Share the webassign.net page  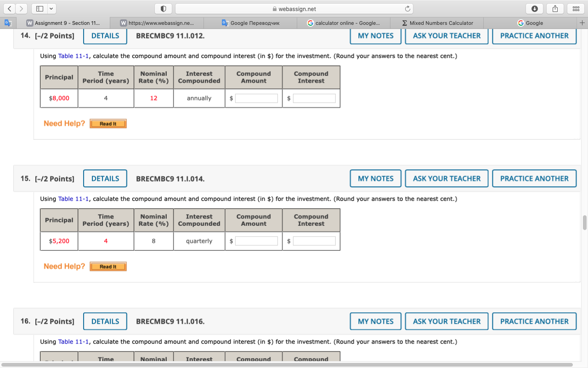point(554,8)
